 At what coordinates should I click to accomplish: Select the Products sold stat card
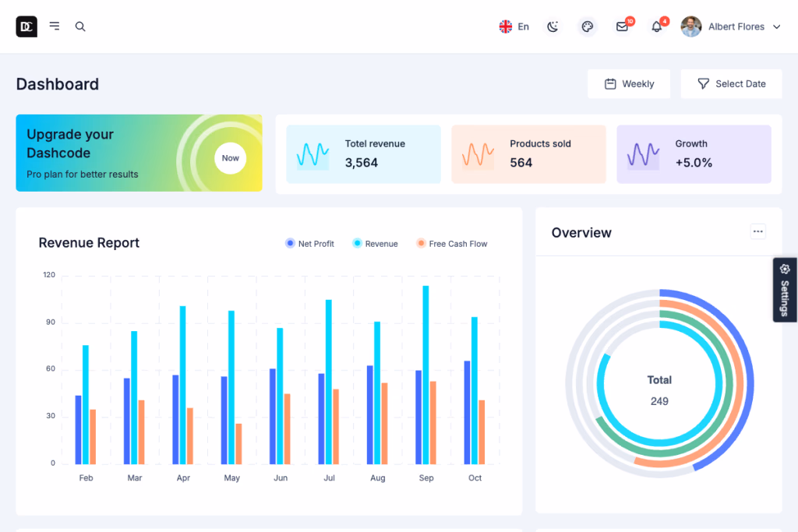coord(528,154)
